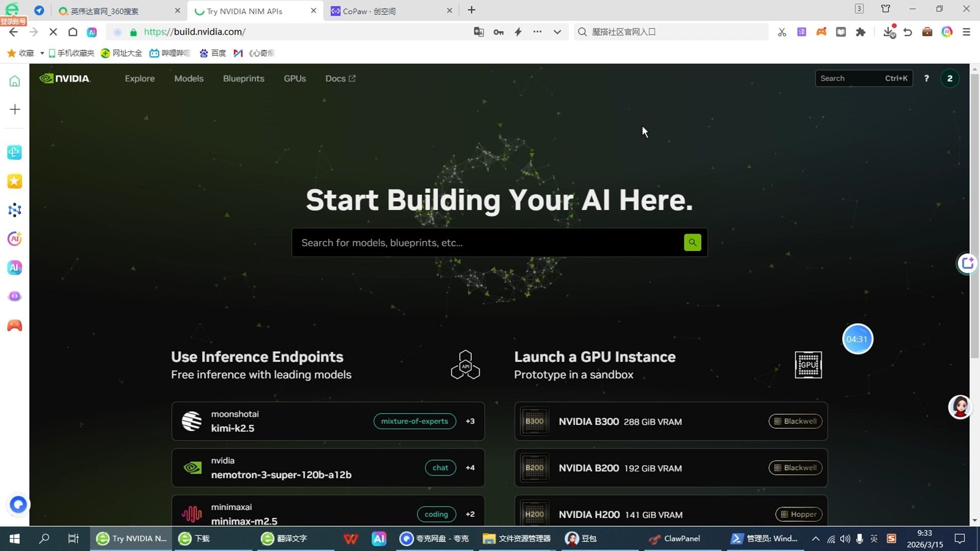
Task: Click the page vertical scrollbar thumb
Action: pyautogui.click(x=974, y=214)
